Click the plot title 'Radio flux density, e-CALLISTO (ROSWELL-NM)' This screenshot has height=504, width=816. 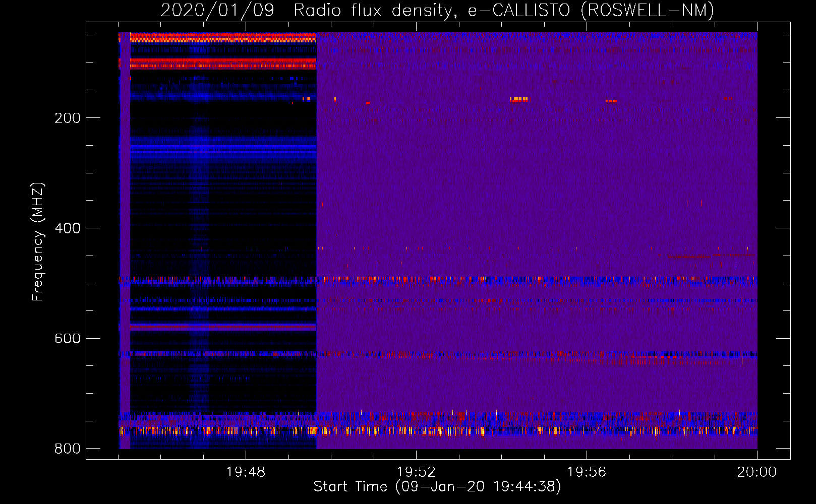504,10
